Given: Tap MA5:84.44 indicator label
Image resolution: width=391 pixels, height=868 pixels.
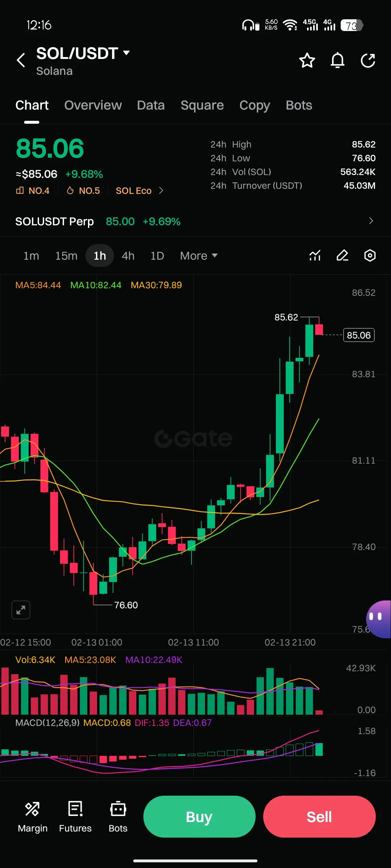Looking at the screenshot, I should click(x=38, y=285).
